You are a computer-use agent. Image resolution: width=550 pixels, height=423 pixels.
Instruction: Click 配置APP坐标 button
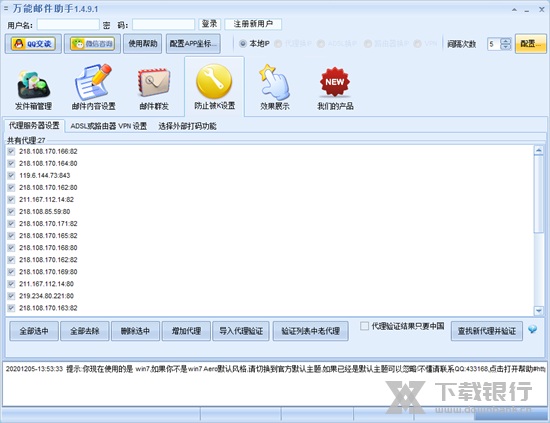click(x=193, y=44)
